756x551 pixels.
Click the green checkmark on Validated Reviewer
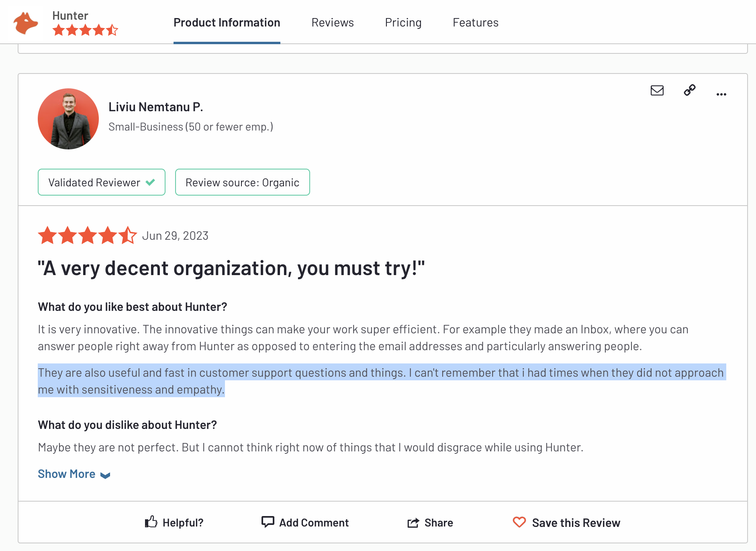[150, 182]
